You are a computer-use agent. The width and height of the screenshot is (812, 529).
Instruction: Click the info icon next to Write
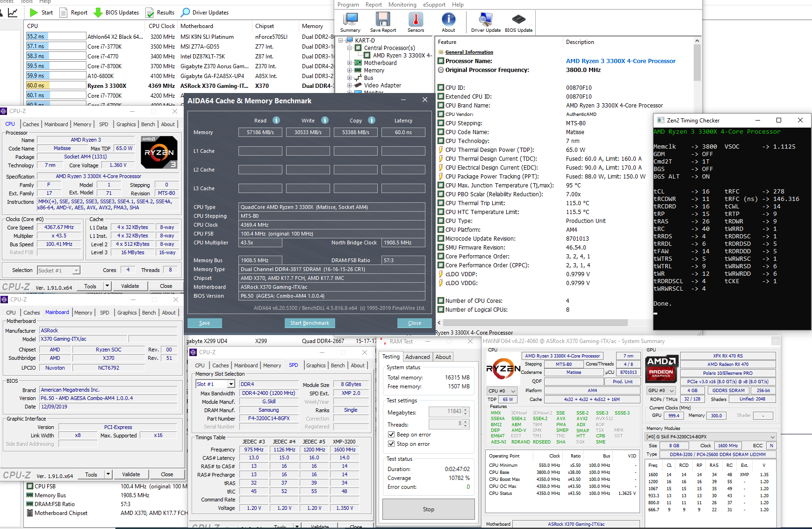click(325, 120)
